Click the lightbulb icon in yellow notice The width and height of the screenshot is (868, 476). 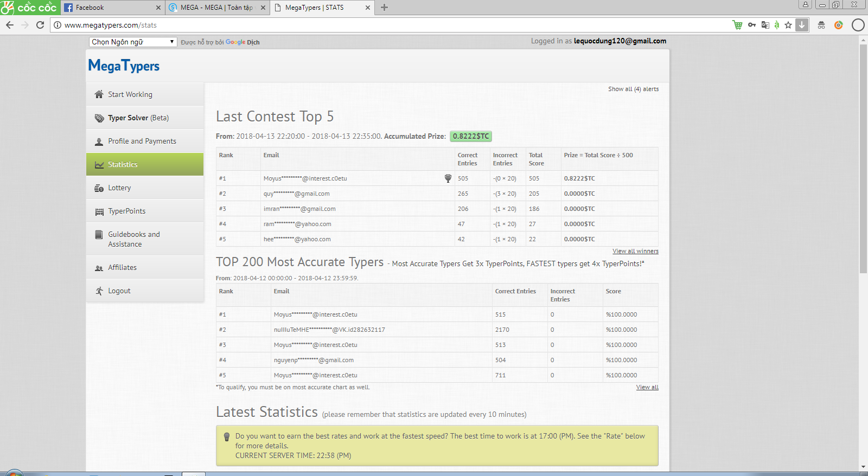[227, 437]
